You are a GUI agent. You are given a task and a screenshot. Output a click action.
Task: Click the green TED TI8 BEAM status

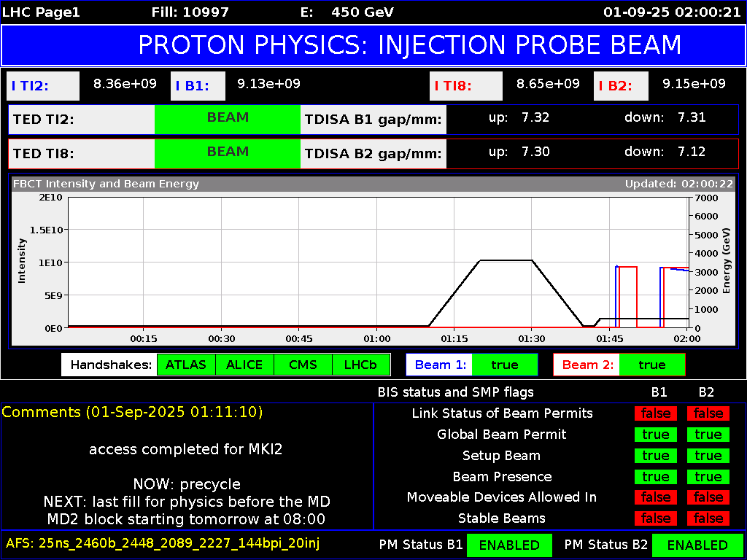click(228, 153)
